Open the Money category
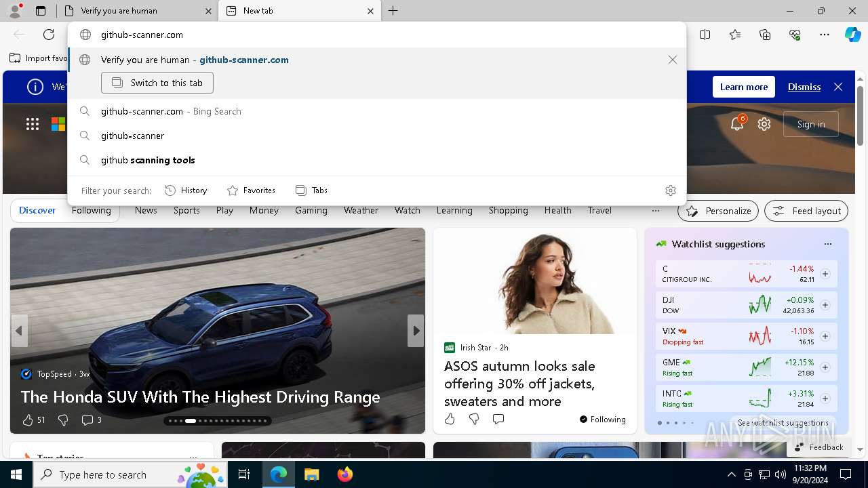The height and width of the screenshot is (488, 868). (x=264, y=211)
